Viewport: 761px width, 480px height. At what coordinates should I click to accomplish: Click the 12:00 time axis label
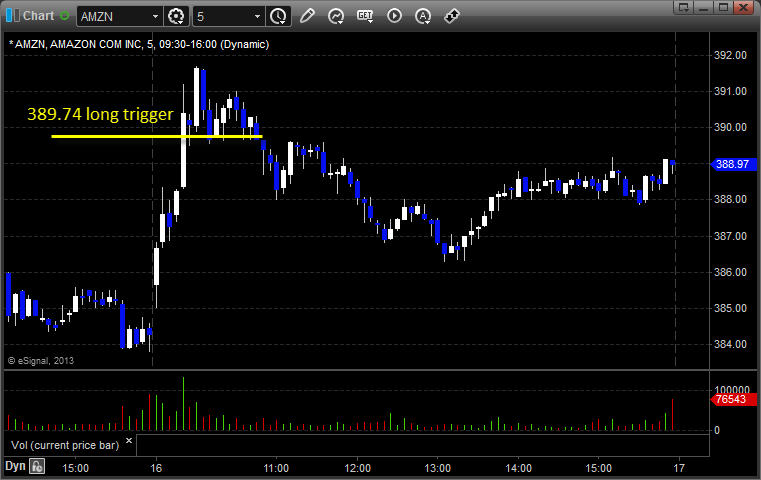[358, 468]
